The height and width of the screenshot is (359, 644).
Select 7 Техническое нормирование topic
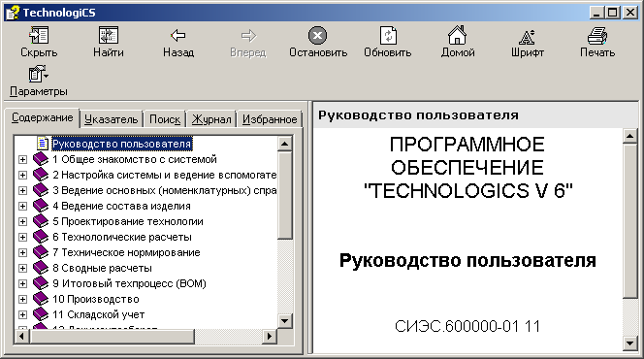[x=126, y=252]
